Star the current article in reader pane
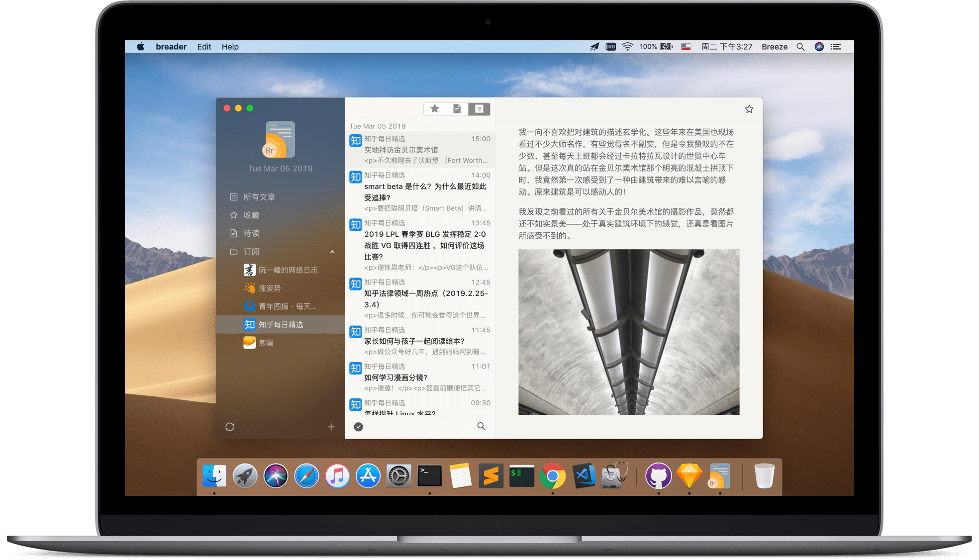 click(x=749, y=109)
